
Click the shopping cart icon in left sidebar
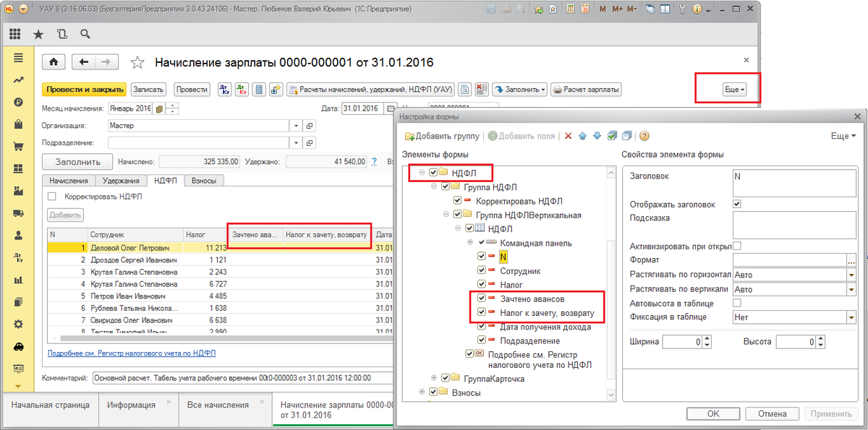click(x=18, y=147)
